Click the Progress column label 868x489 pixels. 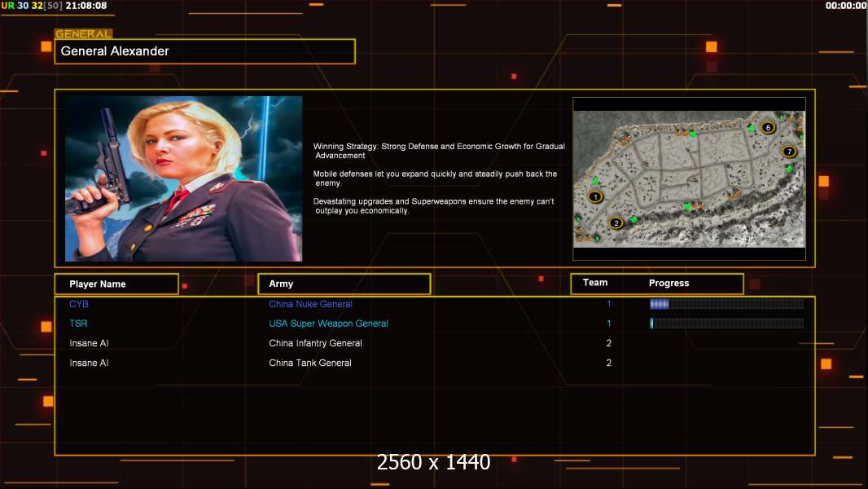click(669, 283)
